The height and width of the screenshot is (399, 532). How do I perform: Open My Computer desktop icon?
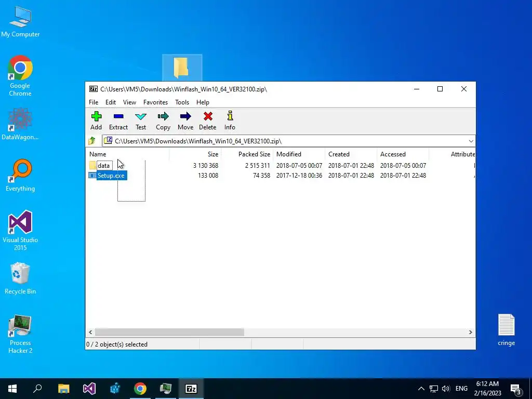(x=20, y=22)
